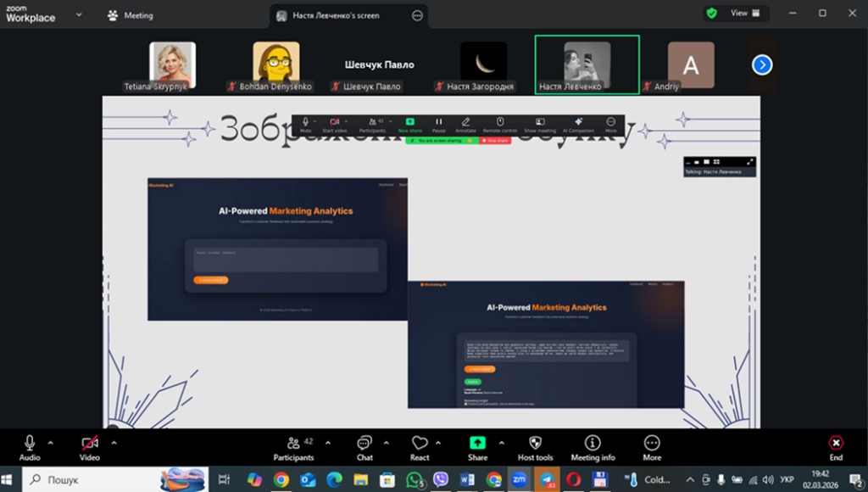868x492 pixels.
Task: Click Tetiana Skrypnyk's video thumbnail
Action: (x=172, y=64)
